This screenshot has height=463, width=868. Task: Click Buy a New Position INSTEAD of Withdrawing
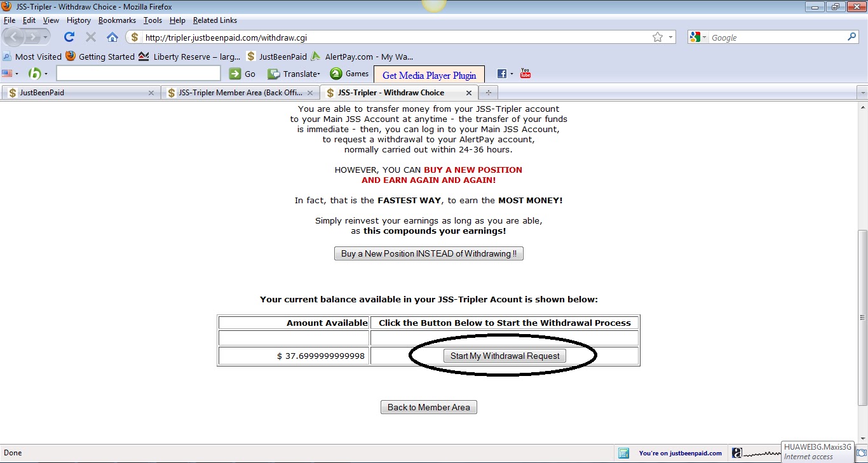429,253
